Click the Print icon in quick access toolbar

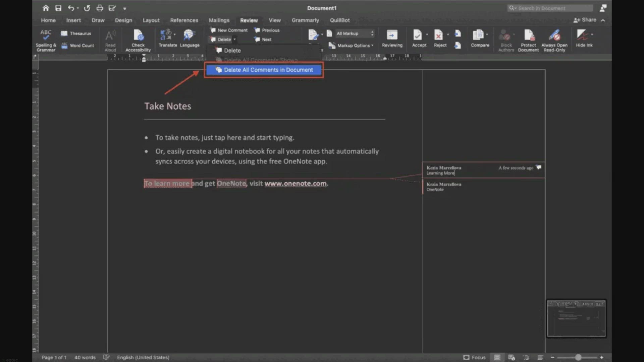pyautogui.click(x=100, y=8)
